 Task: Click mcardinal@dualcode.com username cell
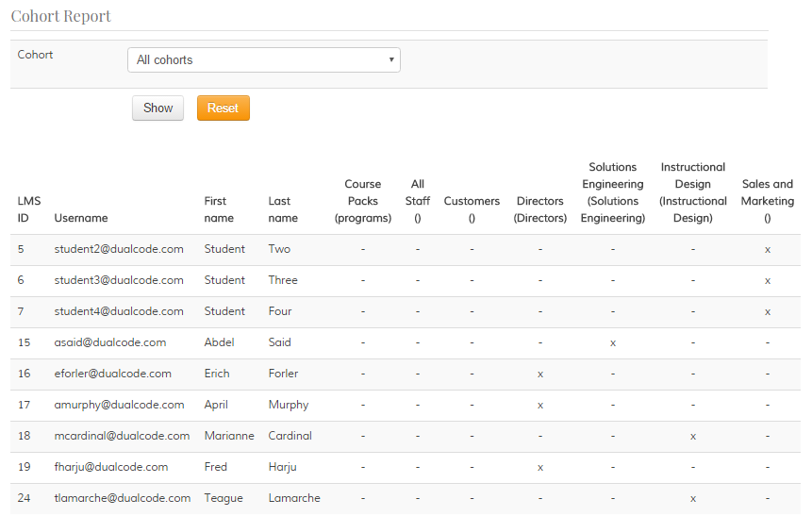point(122,436)
